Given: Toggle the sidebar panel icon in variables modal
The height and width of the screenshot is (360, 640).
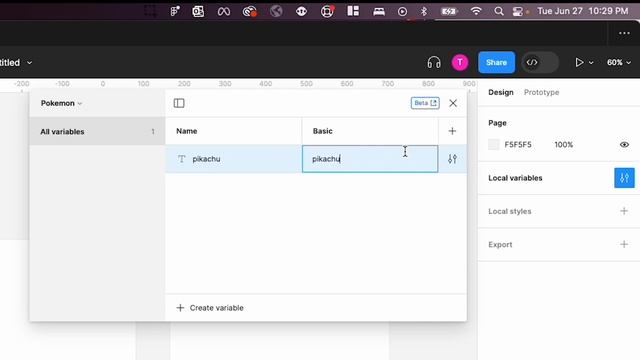Looking at the screenshot, I should pos(179,103).
